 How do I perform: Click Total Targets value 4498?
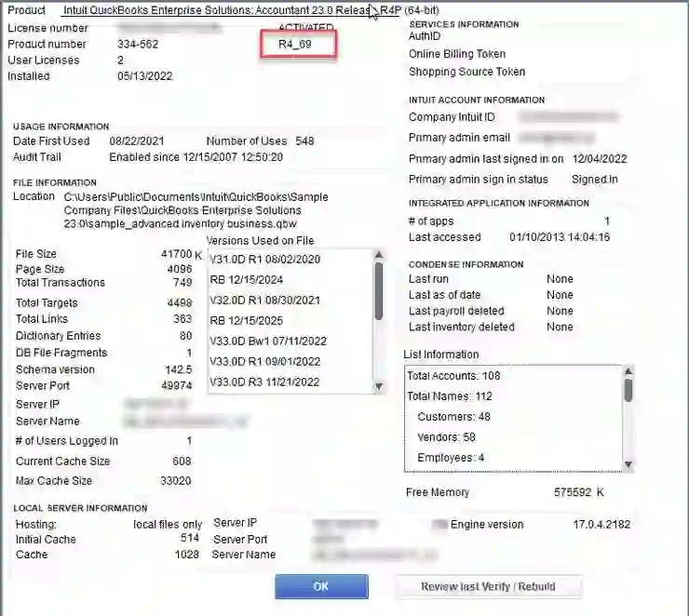click(180, 303)
